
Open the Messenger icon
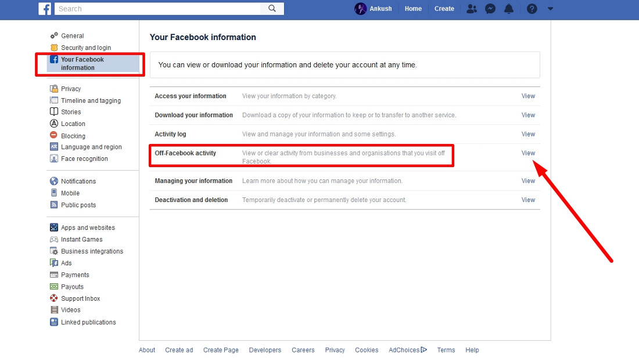490,9
